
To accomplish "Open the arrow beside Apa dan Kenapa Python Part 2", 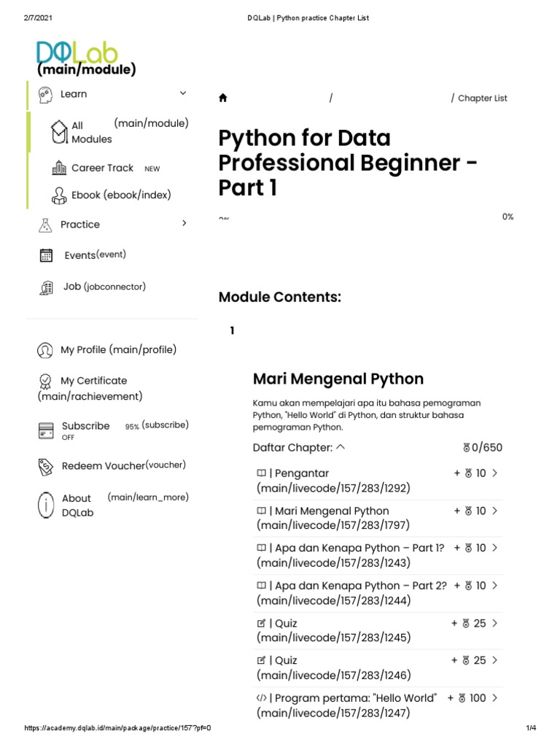I will click(x=495, y=585).
